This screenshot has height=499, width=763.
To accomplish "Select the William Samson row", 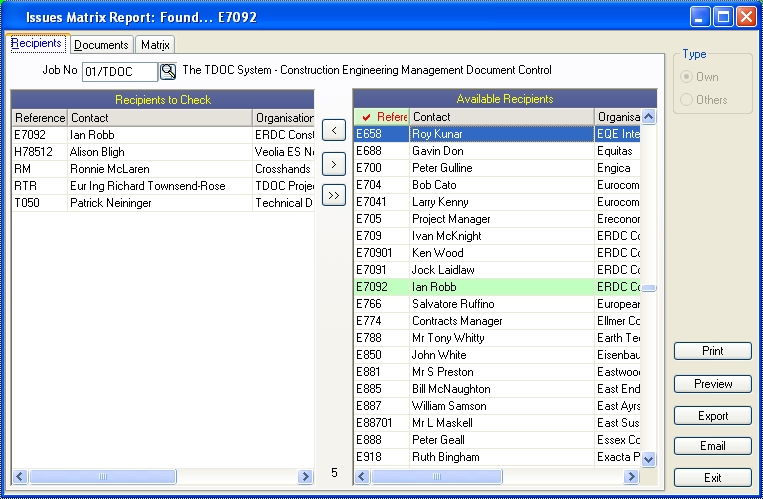I will 497,407.
